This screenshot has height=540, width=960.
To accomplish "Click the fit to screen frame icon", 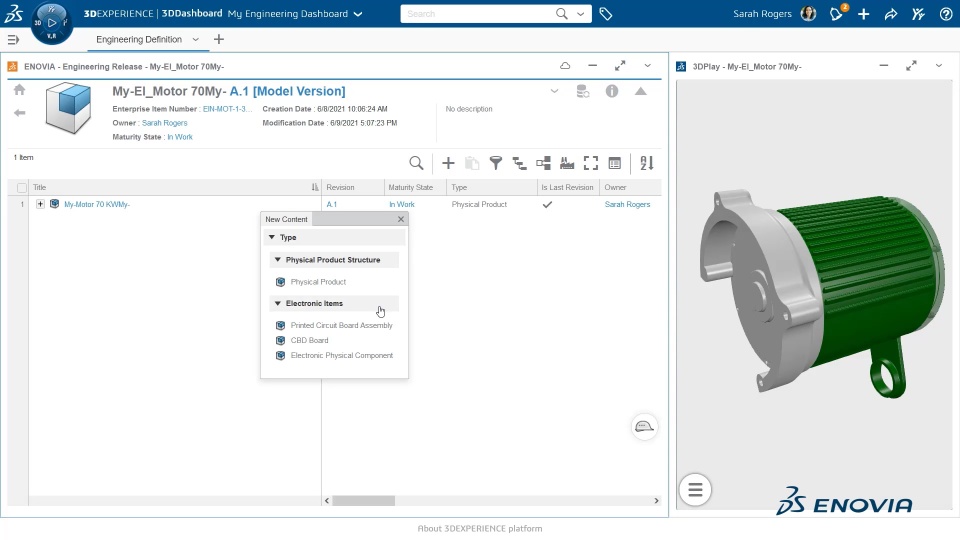I will (x=591, y=163).
